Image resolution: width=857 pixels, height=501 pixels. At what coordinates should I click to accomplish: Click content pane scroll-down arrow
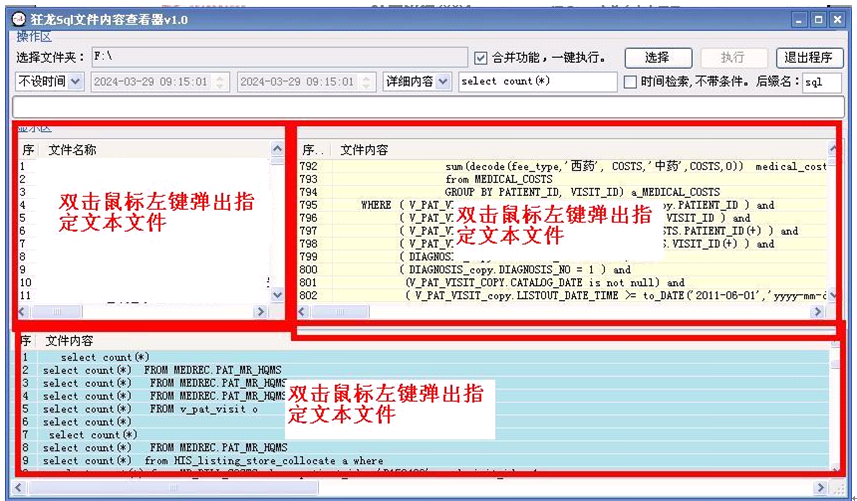(832, 295)
